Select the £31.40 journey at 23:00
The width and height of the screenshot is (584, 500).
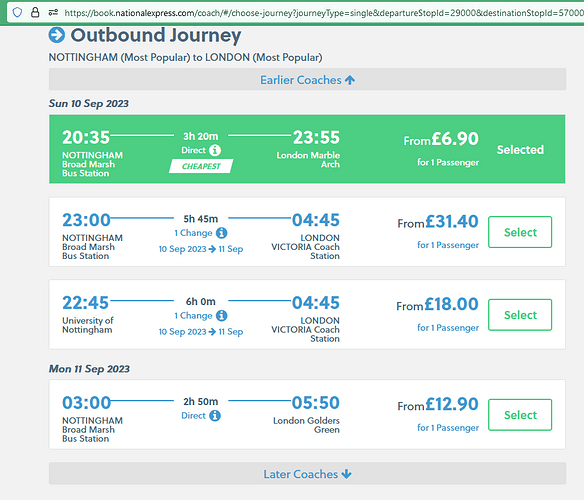[x=520, y=232]
